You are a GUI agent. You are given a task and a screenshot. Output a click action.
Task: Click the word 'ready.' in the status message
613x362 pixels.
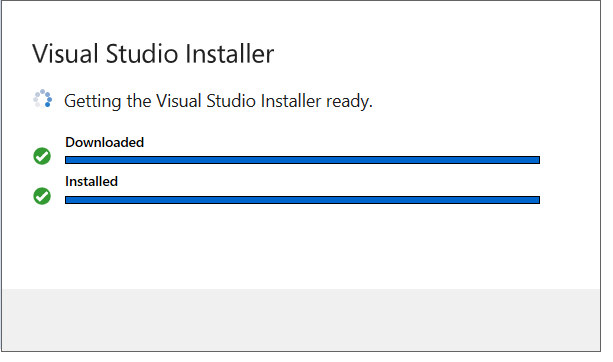click(x=349, y=102)
